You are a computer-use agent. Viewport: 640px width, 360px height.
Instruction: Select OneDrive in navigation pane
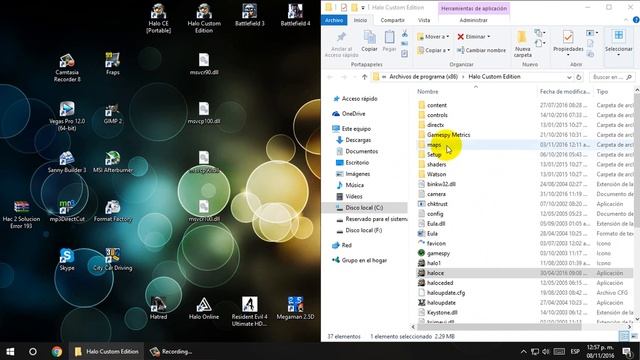349,113
